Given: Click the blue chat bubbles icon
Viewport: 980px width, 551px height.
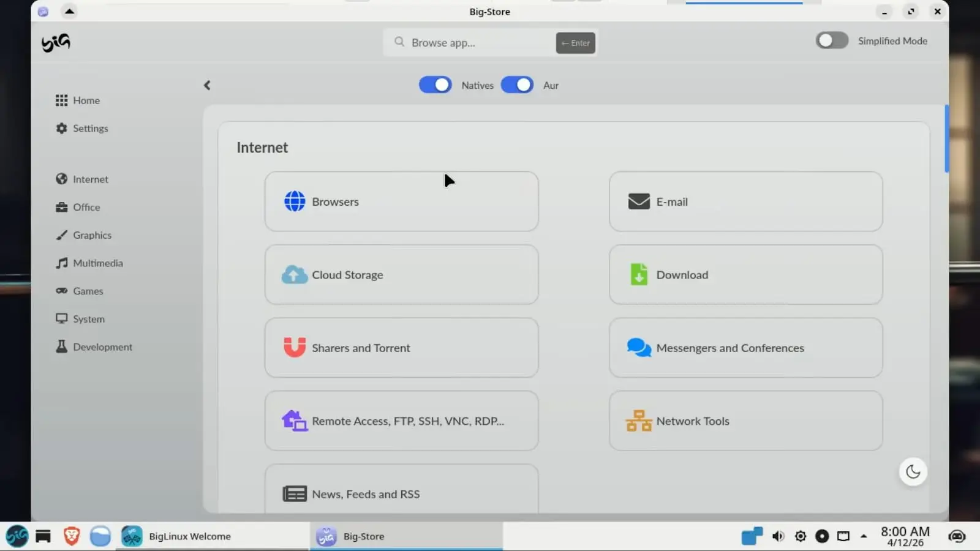Looking at the screenshot, I should pyautogui.click(x=639, y=347).
